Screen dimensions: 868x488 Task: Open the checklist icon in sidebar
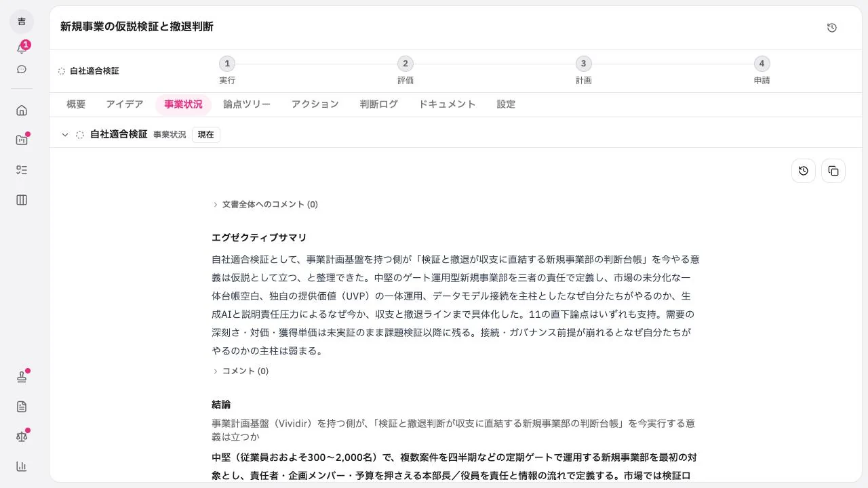pyautogui.click(x=22, y=170)
